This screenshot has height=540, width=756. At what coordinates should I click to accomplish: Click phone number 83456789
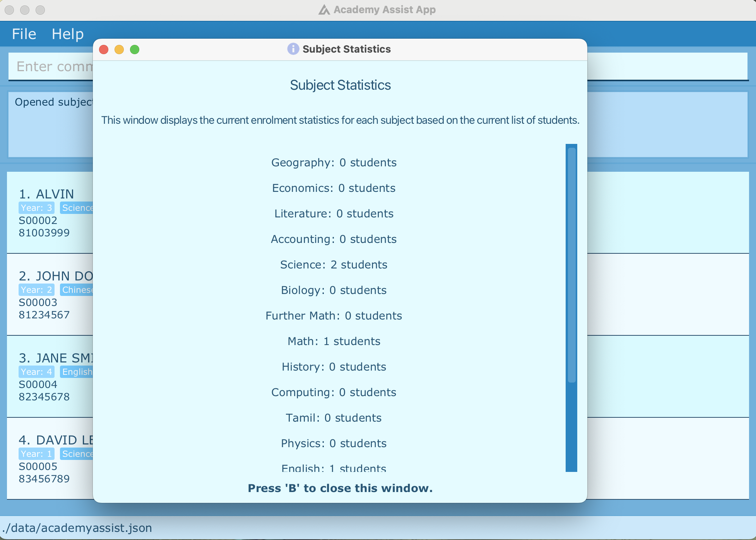[44, 479]
